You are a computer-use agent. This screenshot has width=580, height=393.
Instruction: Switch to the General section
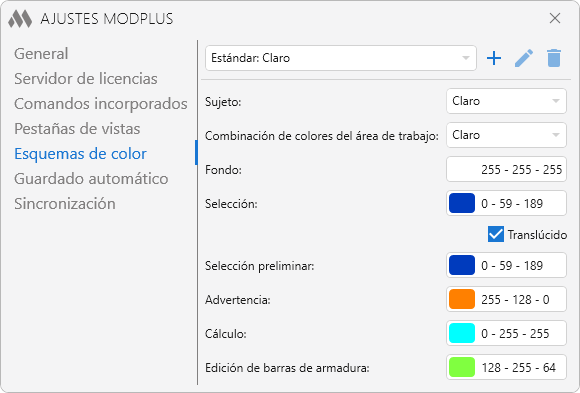(x=41, y=54)
